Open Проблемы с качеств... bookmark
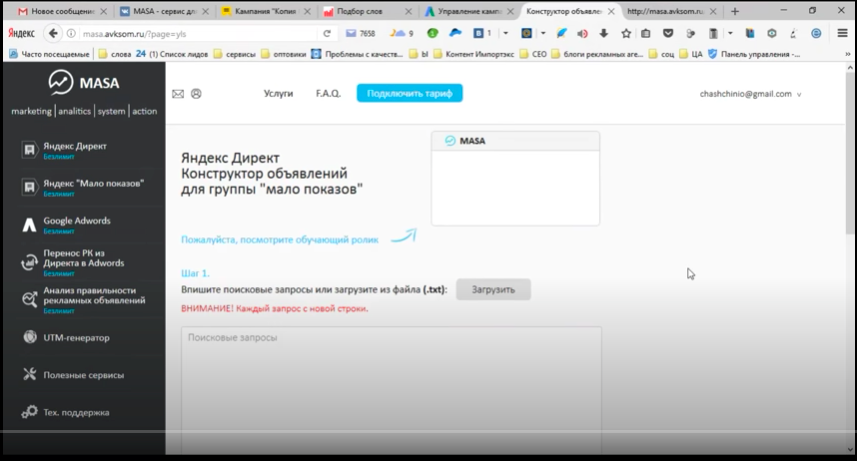 pos(357,54)
